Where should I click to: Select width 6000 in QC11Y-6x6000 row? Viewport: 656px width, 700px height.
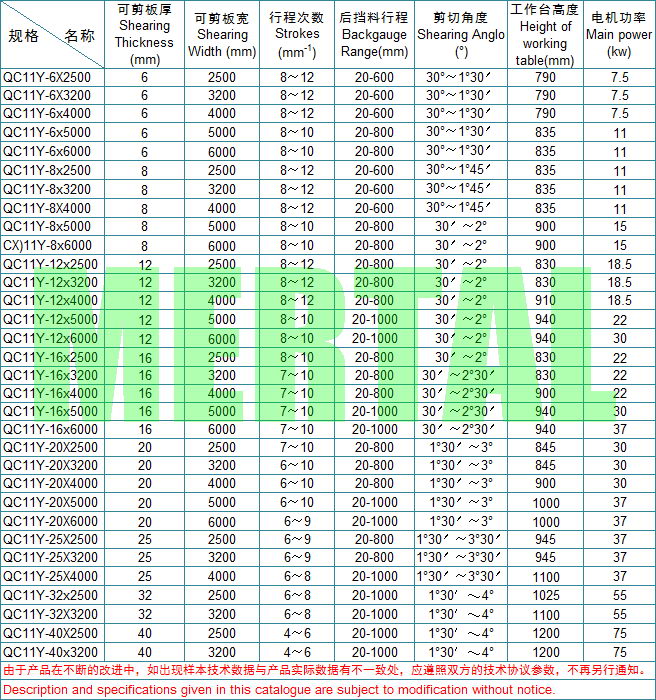221,152
